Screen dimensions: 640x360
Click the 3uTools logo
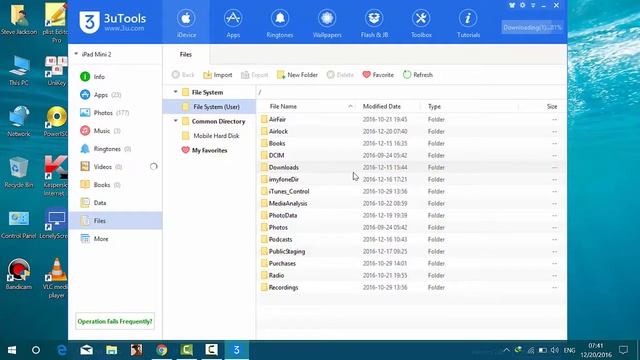pyautogui.click(x=113, y=22)
